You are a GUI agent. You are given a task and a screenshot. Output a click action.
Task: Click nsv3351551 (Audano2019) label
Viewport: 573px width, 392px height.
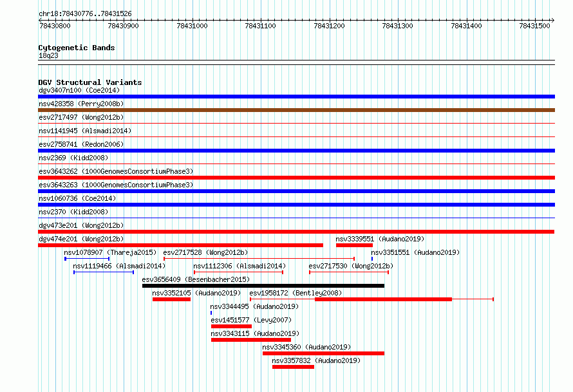(x=415, y=252)
